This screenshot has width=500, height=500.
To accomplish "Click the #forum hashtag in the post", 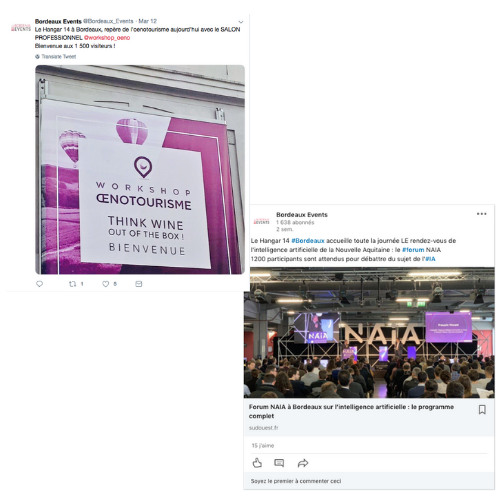I will (413, 250).
